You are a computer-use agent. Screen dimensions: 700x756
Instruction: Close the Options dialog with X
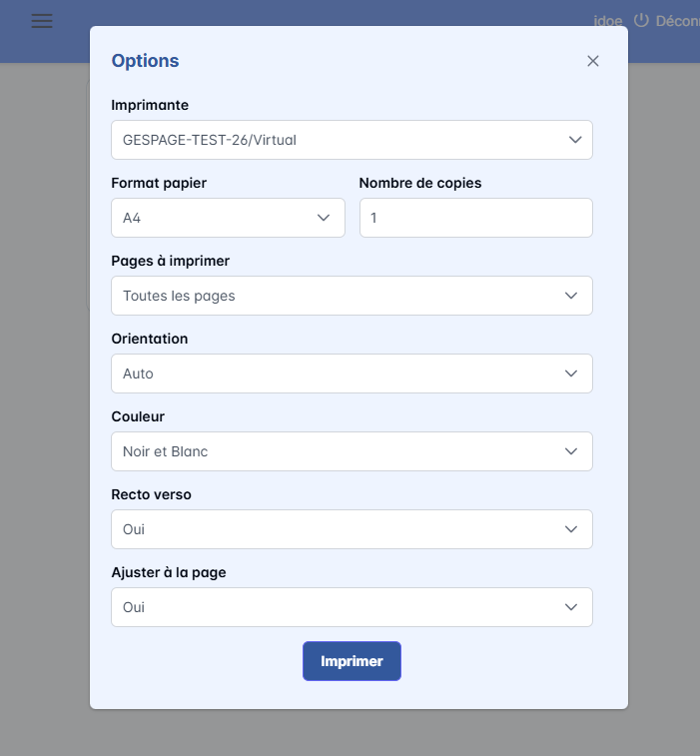pos(593,61)
